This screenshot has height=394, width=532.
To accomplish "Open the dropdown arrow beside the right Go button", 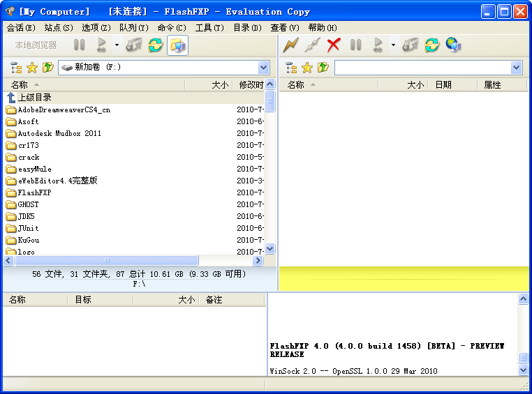I will click(393, 45).
